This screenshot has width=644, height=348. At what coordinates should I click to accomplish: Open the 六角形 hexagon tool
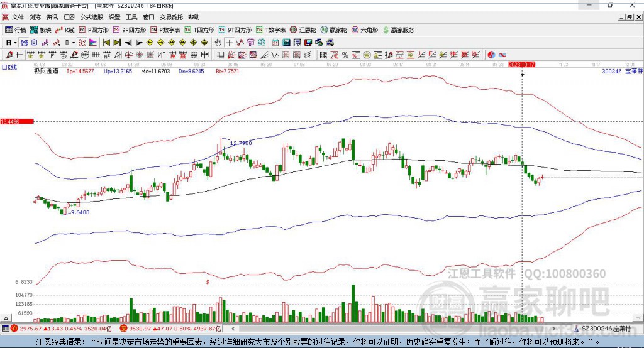point(365,30)
